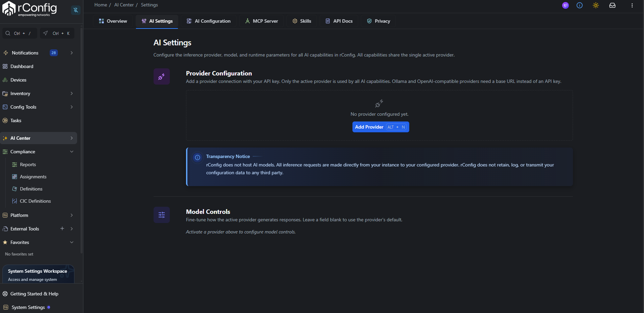Open Assignments under Compliance
Image resolution: width=644 pixels, height=313 pixels.
pyautogui.click(x=33, y=177)
